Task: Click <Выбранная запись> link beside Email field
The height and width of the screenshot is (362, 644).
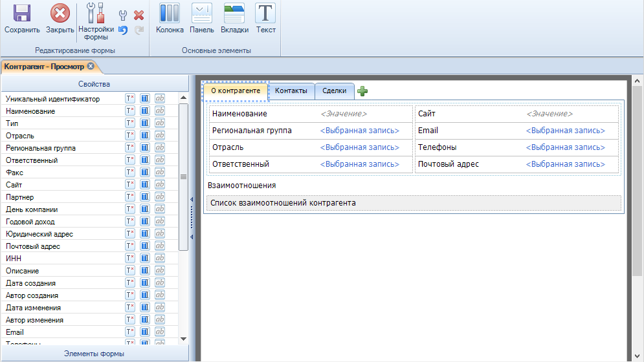Action: click(566, 131)
